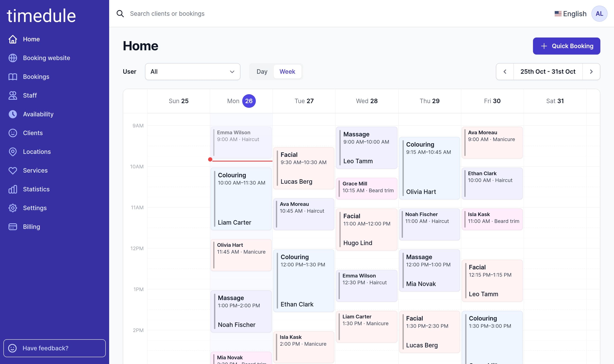614x364 pixels.
Task: Open Colouring 1:30 PM–3:00 PM Friday booking
Action: tap(492, 338)
